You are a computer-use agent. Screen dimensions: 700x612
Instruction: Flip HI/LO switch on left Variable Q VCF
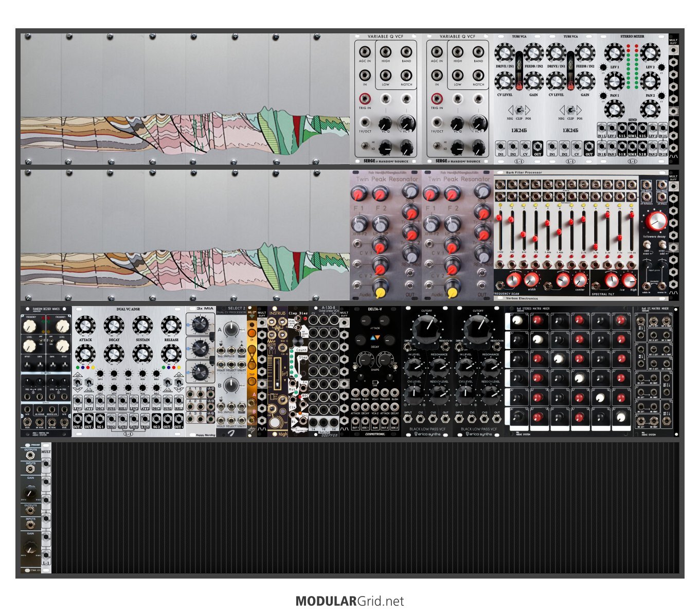[365, 146]
